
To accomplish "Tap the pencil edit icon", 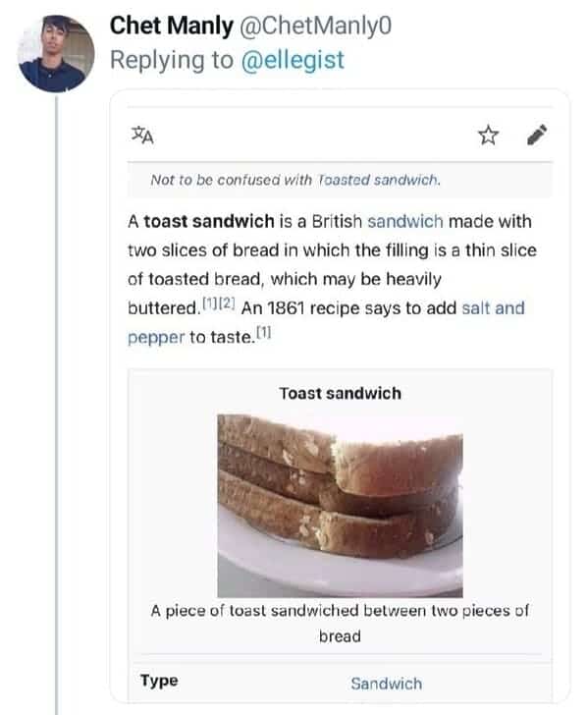I will tap(537, 135).
